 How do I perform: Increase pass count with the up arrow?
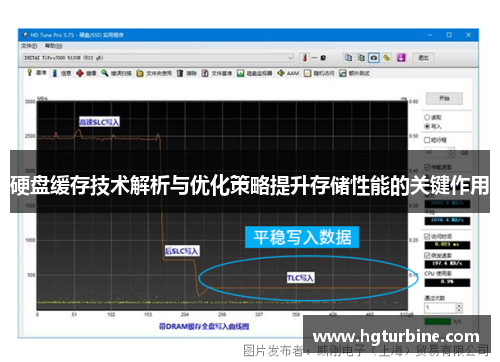(x=459, y=305)
